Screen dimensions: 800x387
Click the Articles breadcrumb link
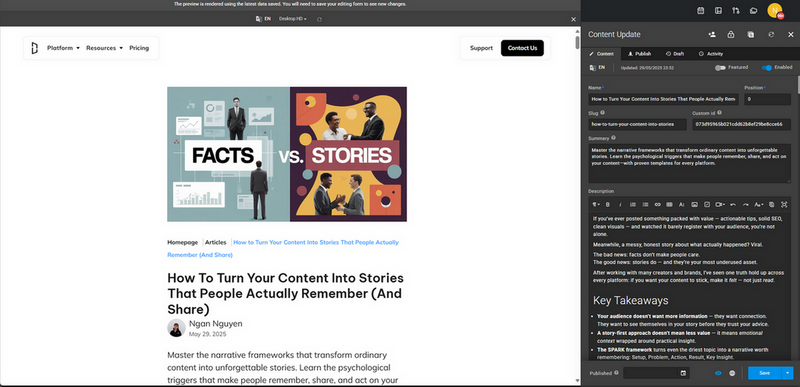click(x=215, y=242)
